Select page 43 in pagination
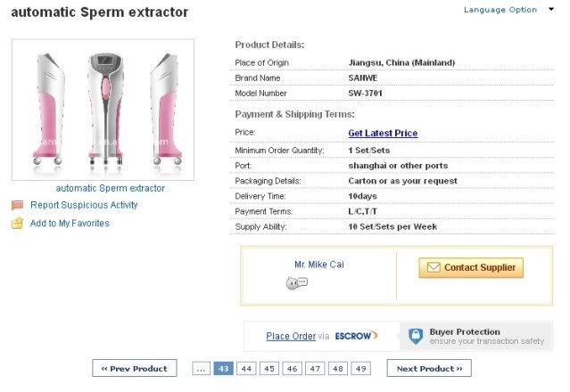The height and width of the screenshot is (392, 570). 223,368
